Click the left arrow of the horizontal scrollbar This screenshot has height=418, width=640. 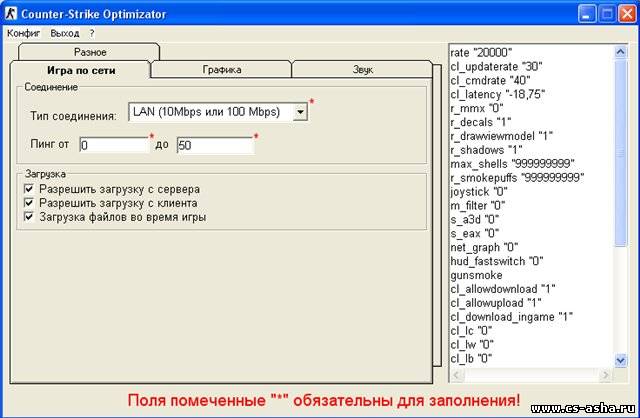(457, 375)
